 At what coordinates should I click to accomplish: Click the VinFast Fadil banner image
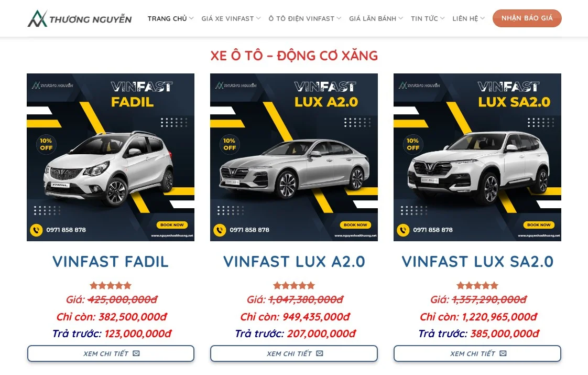click(111, 157)
